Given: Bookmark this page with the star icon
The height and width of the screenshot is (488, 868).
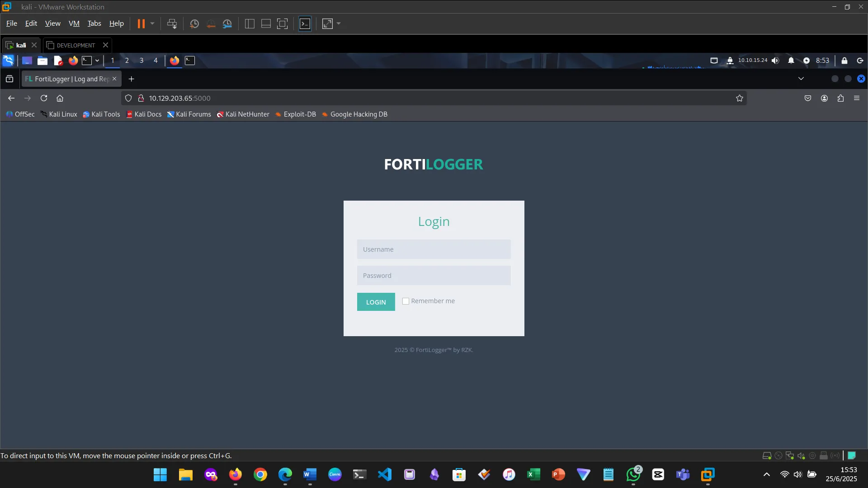Looking at the screenshot, I should [x=739, y=98].
